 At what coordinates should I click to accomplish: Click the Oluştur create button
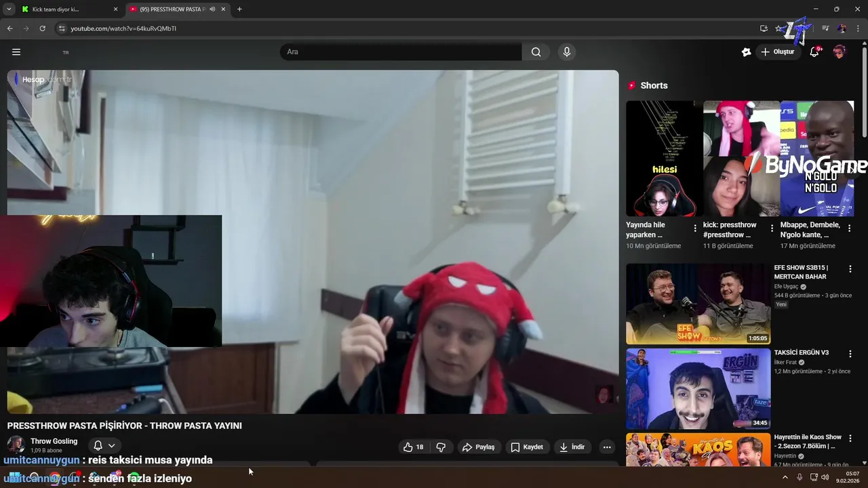point(778,52)
